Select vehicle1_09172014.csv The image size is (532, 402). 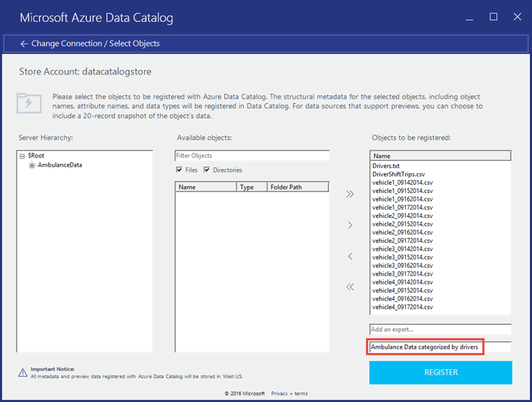402,208
